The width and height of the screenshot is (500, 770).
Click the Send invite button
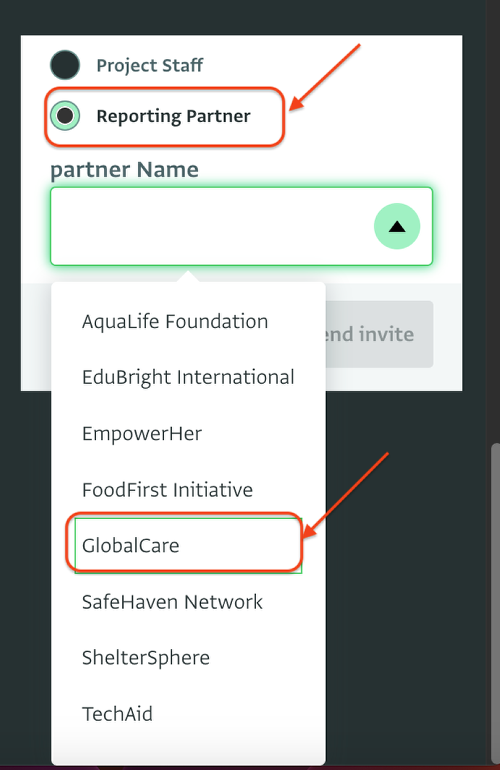pyautogui.click(x=379, y=334)
